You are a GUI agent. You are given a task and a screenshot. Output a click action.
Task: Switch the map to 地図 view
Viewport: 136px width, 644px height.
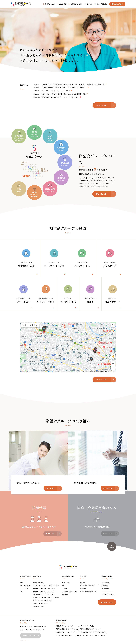point(24,325)
